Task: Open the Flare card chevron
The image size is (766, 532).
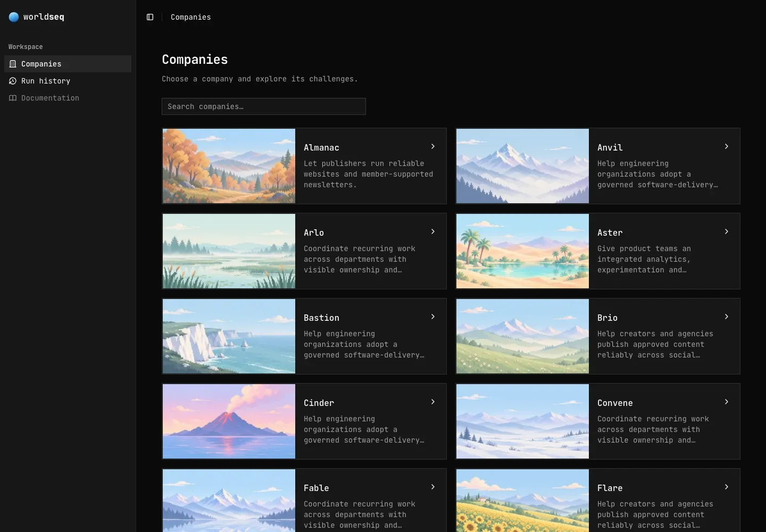Action: 727,487
